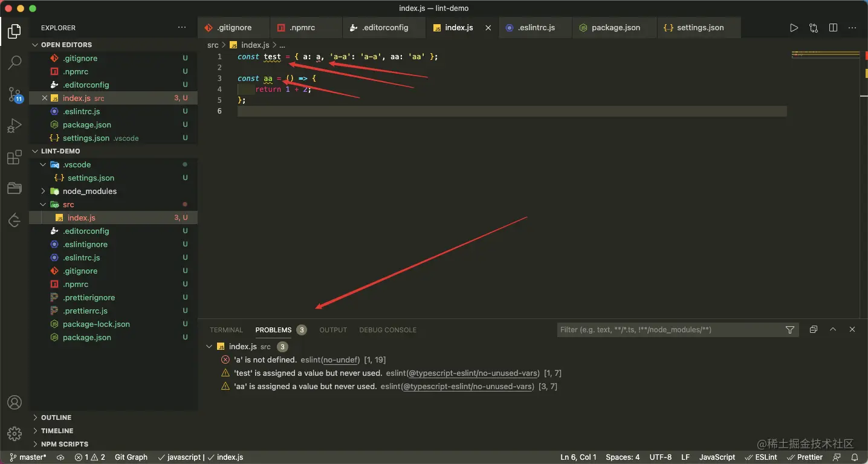Open .eslintignore in the file tree
This screenshot has width=868, height=464.
[x=85, y=244]
